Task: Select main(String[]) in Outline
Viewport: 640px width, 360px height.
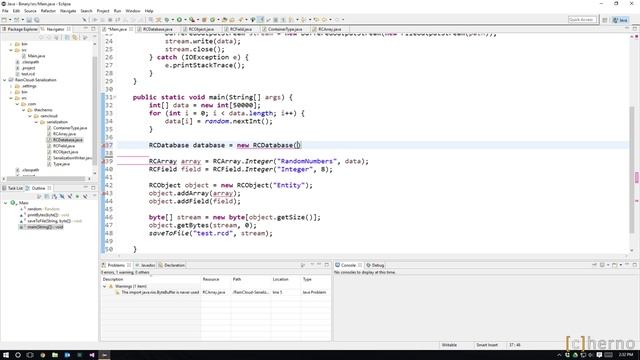Action: (x=45, y=227)
